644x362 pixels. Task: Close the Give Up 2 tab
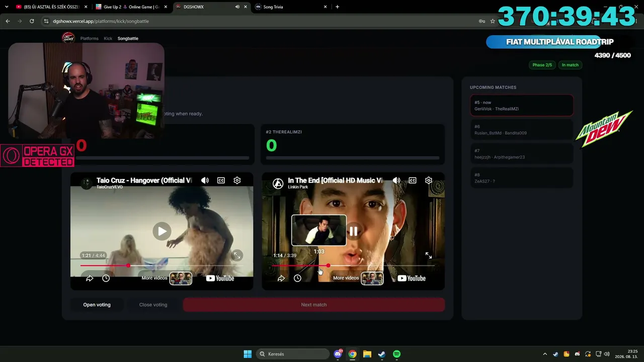tap(166, 7)
